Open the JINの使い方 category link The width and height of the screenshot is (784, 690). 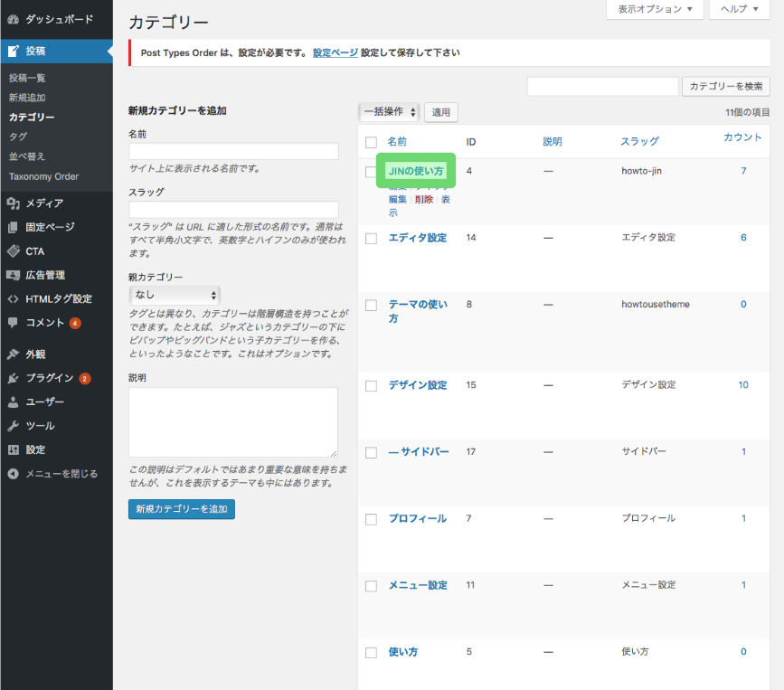416,171
